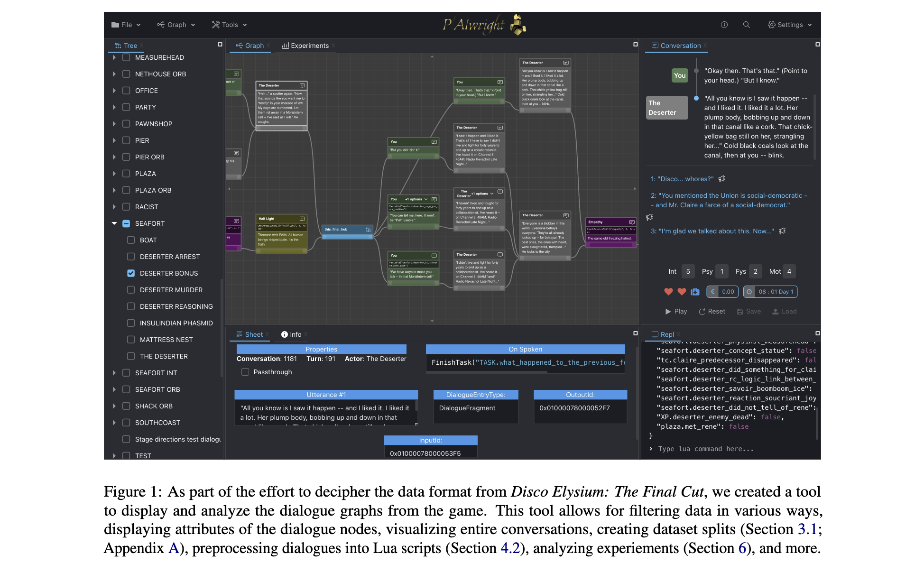Screen dimensions: 924x573
Task: Click comment icon on "But you did do it" node
Action: (434, 142)
